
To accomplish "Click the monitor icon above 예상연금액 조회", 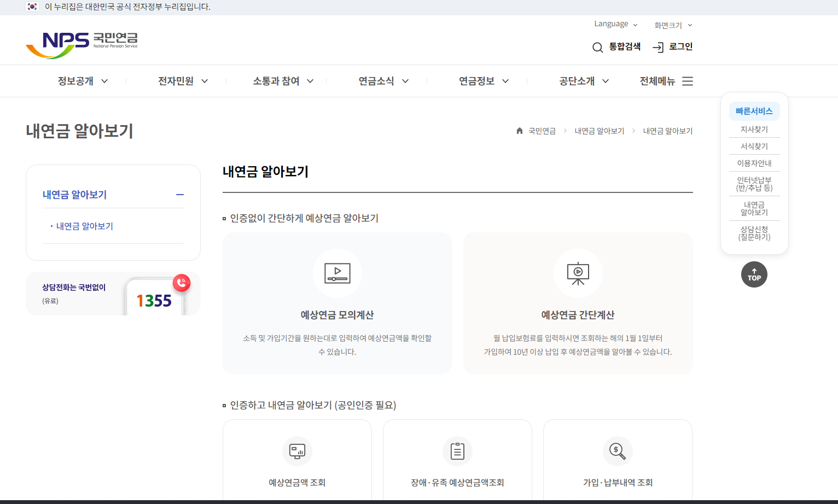I will click(x=297, y=451).
